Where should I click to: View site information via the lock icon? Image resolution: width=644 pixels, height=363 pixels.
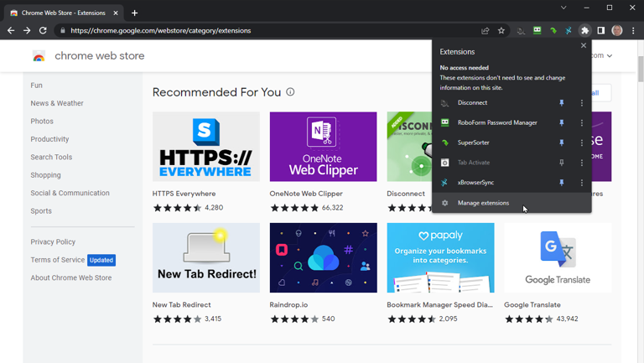point(62,30)
